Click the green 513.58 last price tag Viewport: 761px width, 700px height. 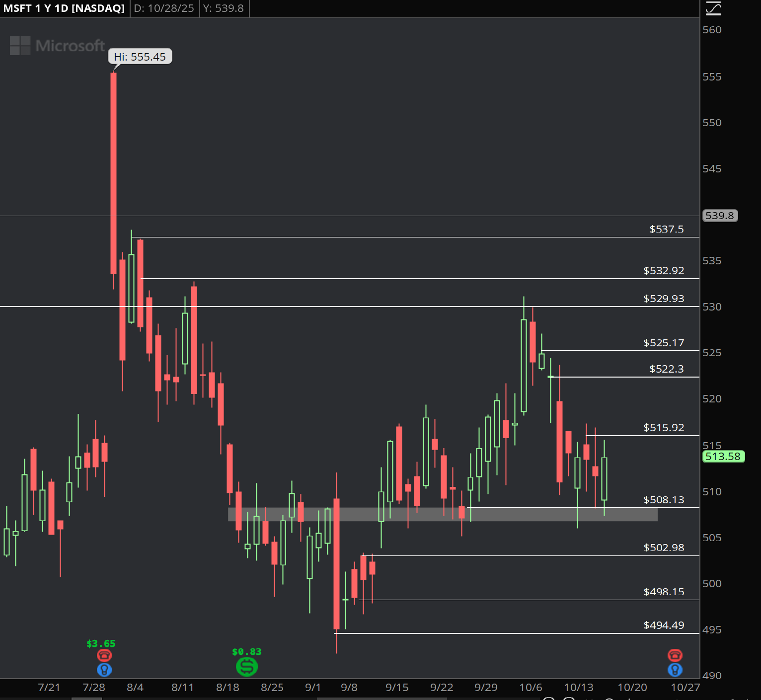tap(723, 457)
